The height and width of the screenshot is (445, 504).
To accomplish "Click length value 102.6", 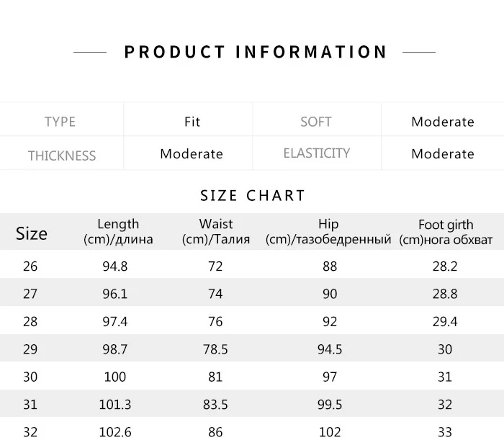I will [115, 432].
